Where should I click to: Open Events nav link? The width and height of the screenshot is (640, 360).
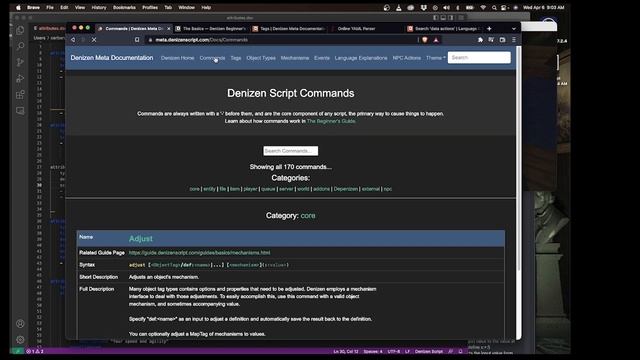pyautogui.click(x=322, y=58)
